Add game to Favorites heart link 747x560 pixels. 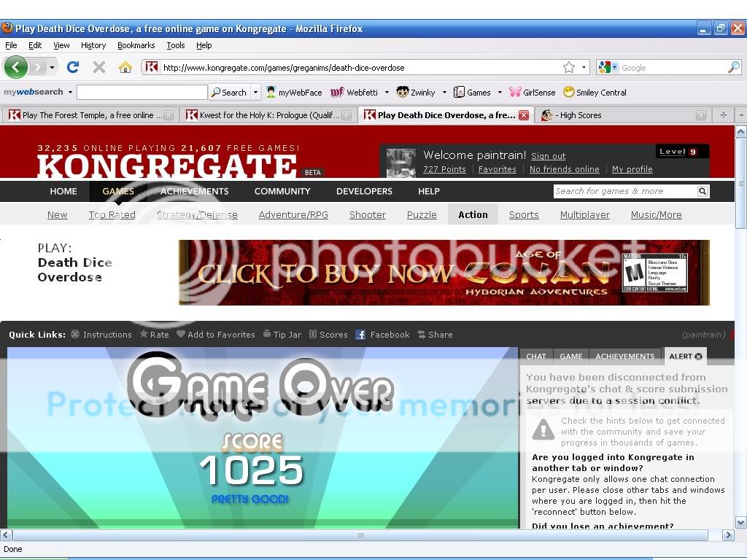(x=216, y=334)
